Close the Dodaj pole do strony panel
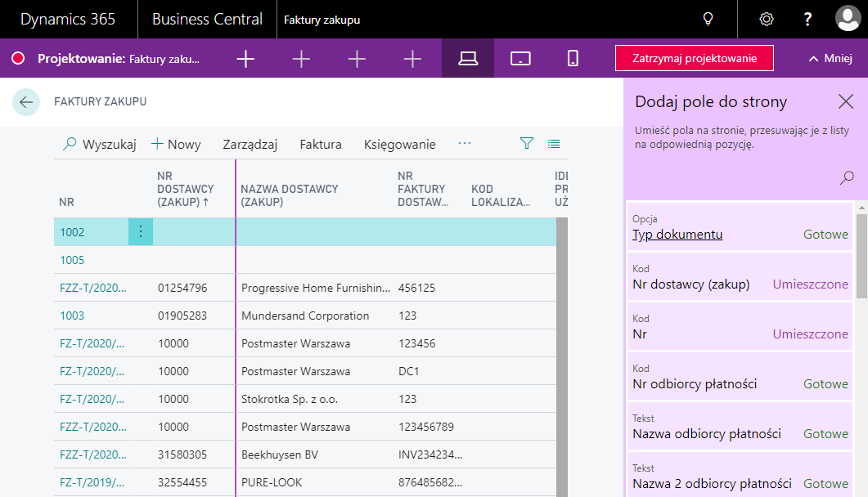The height and width of the screenshot is (497, 868). [846, 101]
